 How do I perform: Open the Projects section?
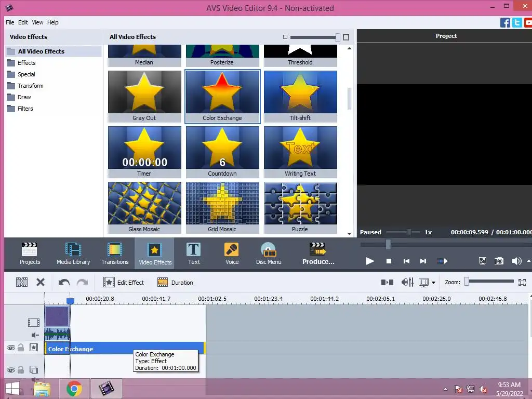click(x=30, y=254)
